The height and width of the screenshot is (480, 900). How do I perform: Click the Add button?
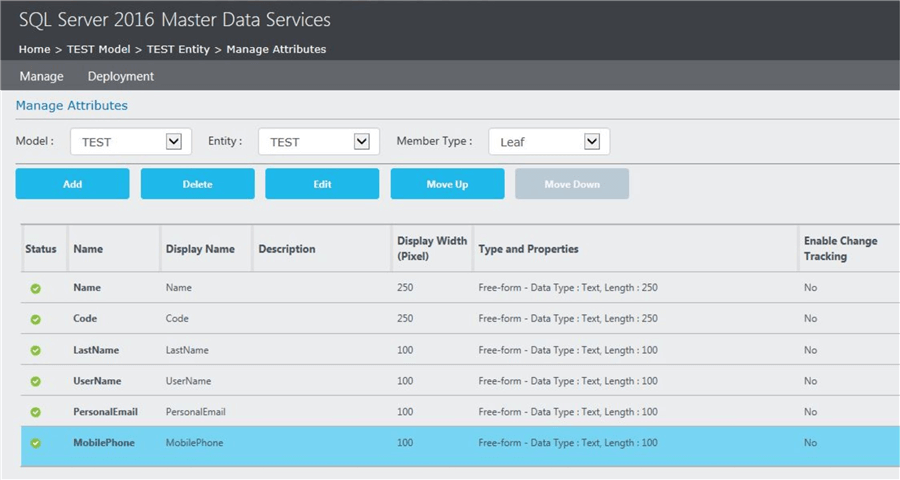tap(72, 184)
